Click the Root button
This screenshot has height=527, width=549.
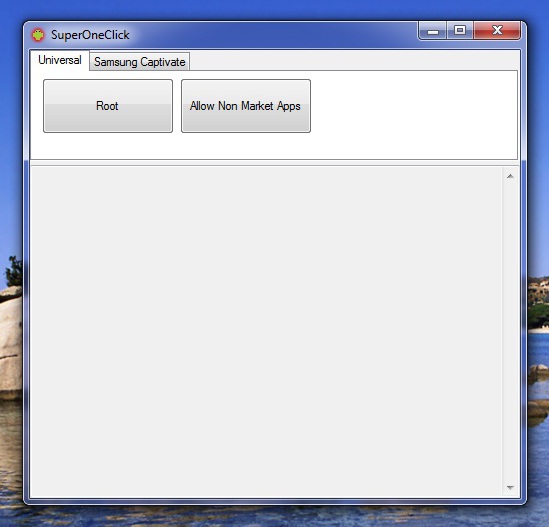[x=108, y=106]
